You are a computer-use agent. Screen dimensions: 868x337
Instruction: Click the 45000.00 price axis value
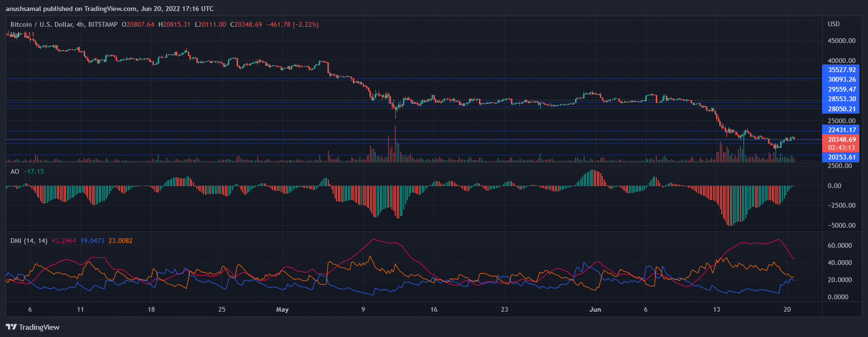point(842,41)
